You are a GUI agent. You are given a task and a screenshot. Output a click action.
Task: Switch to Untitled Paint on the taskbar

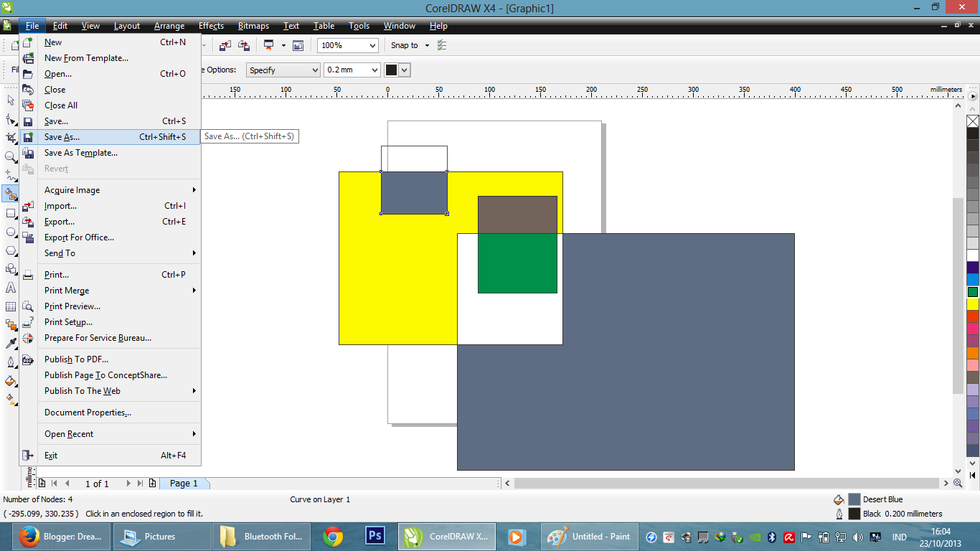590,536
